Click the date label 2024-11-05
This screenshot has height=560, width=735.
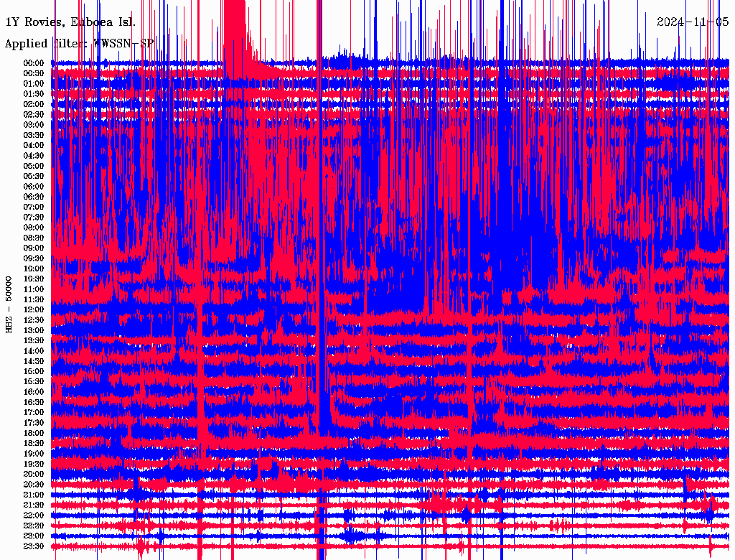click(693, 22)
